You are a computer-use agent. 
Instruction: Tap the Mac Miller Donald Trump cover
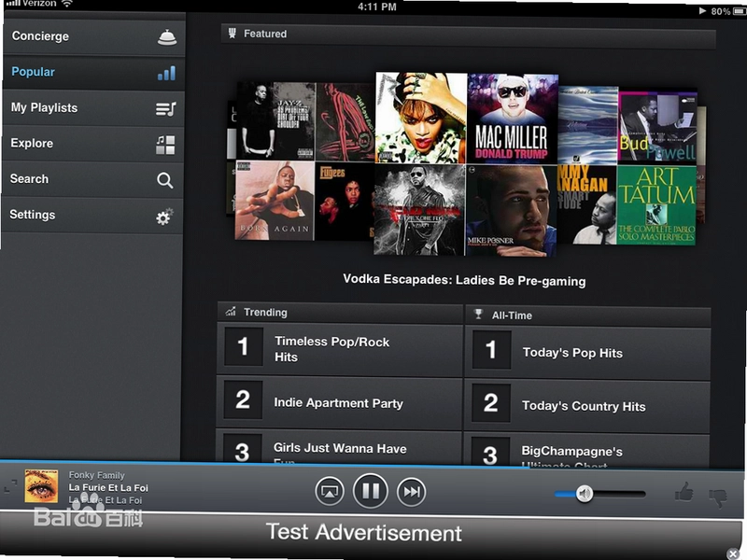tap(512, 119)
